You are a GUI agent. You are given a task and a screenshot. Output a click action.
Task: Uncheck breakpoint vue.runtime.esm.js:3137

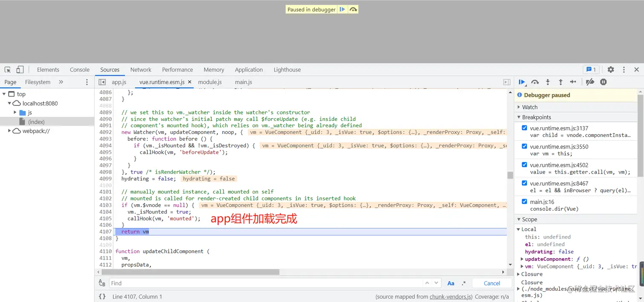(x=524, y=128)
